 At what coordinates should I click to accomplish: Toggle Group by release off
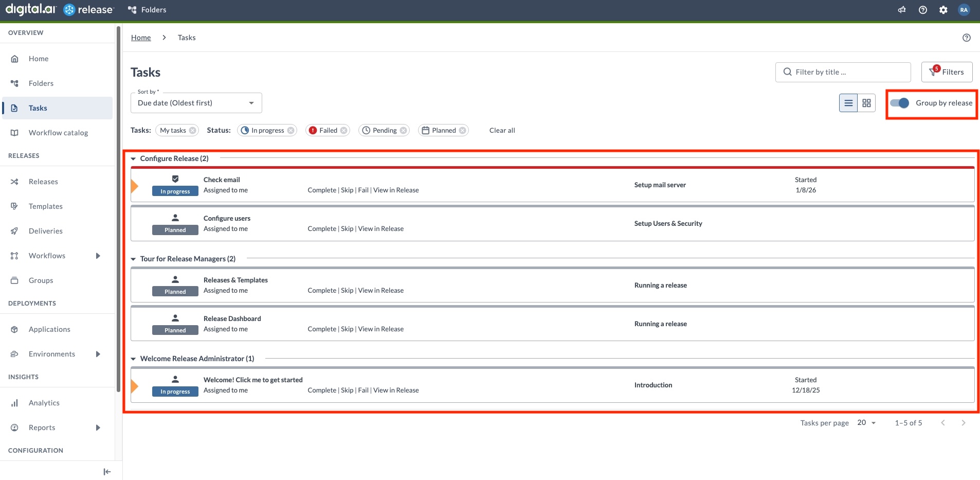click(x=900, y=103)
